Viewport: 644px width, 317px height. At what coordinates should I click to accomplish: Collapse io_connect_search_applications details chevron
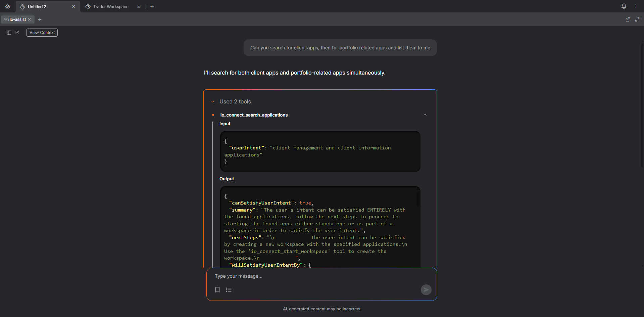coord(425,115)
